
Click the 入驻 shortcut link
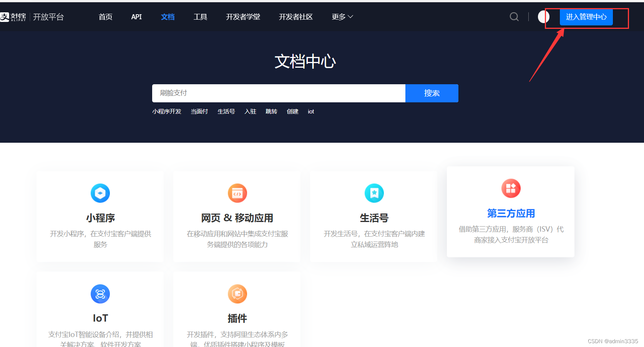250,111
